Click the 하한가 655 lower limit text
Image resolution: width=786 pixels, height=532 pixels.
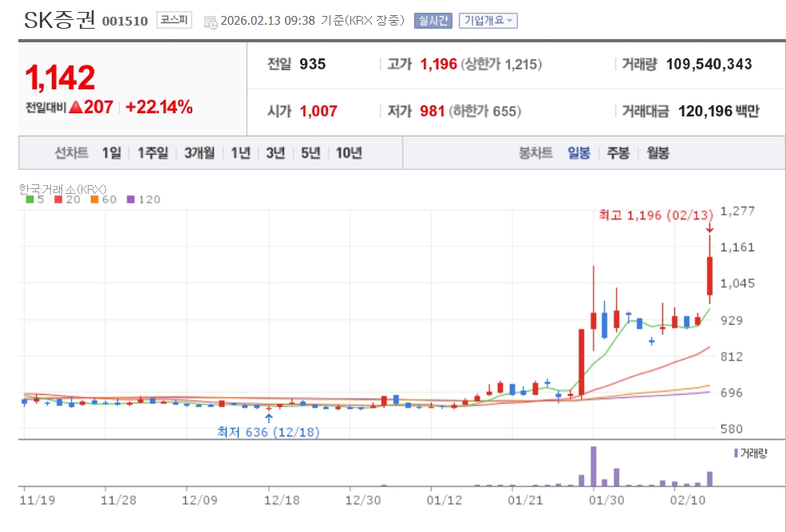pos(484,111)
